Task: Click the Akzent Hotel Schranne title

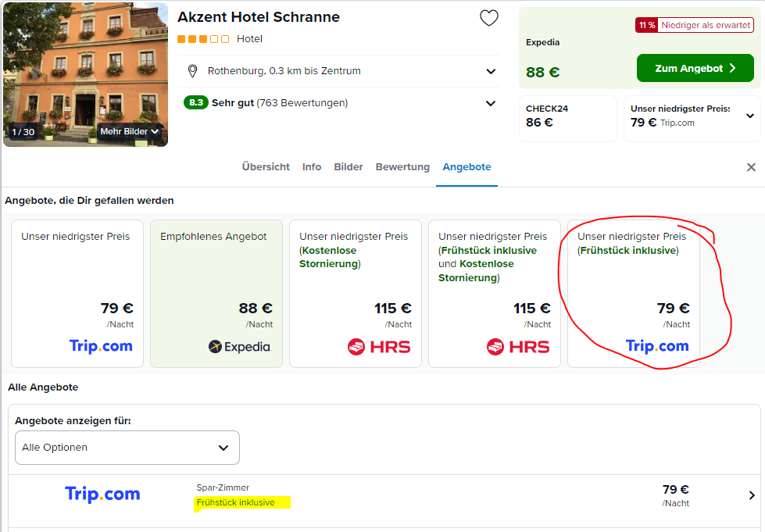Action: click(x=259, y=17)
